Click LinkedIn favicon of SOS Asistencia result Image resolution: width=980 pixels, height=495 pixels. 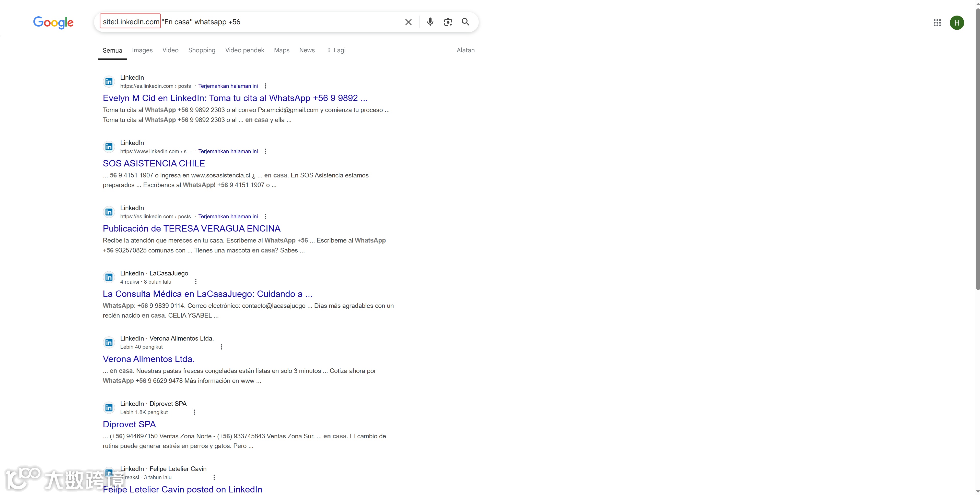tap(109, 147)
